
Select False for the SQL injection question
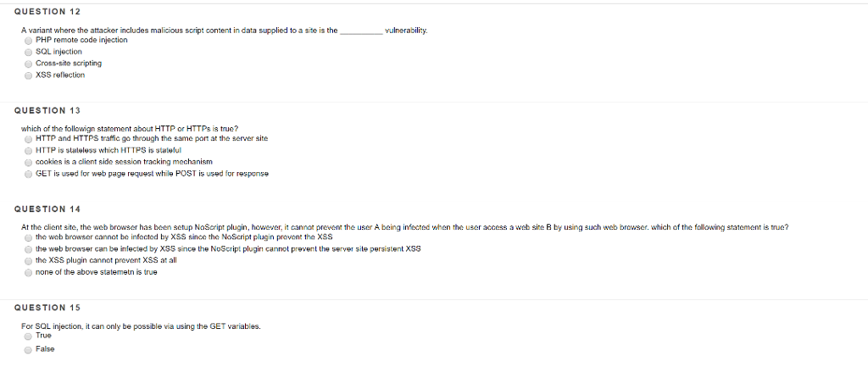click(28, 349)
